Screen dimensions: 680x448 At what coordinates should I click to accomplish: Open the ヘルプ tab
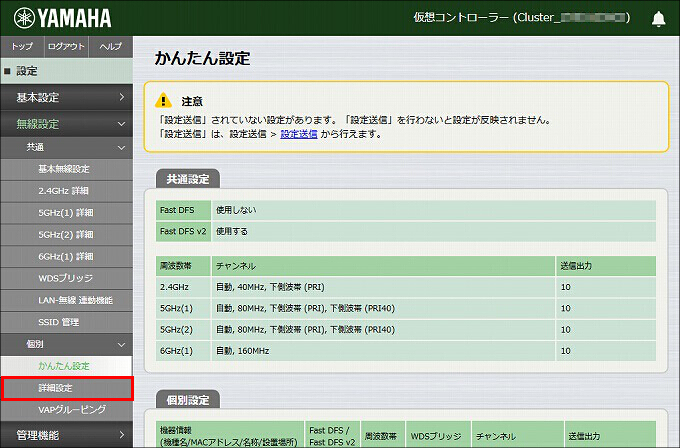tap(111, 46)
